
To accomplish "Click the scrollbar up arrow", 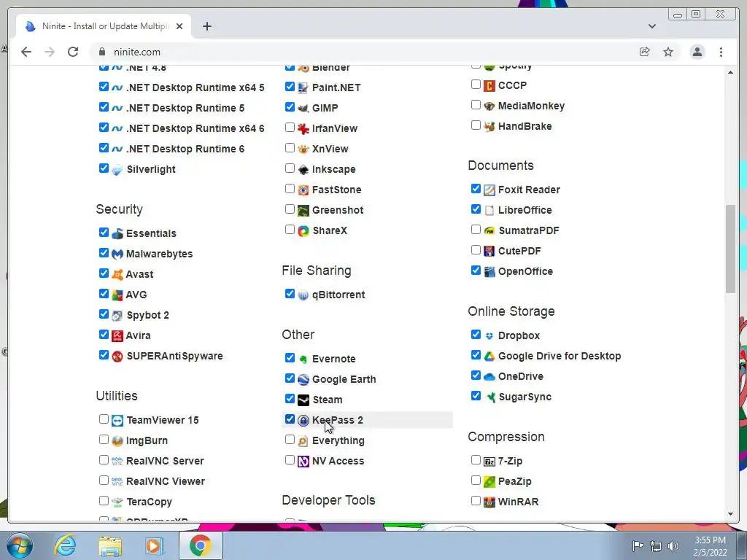I will coord(731,72).
